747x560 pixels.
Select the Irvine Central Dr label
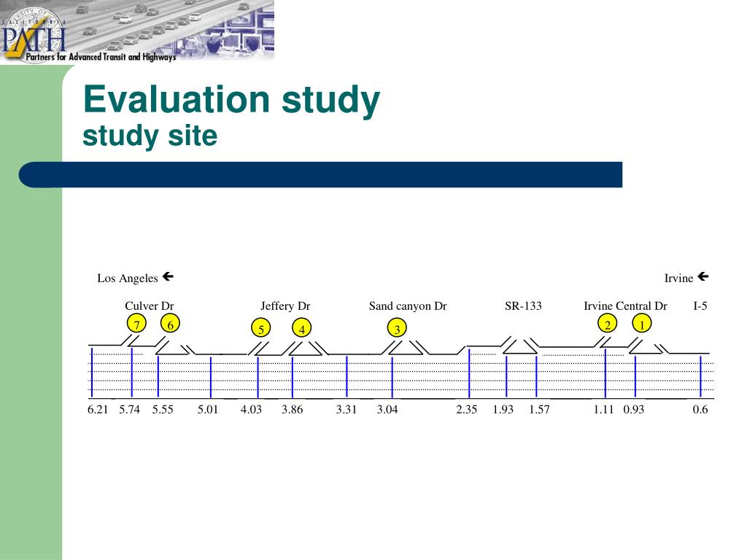625,306
